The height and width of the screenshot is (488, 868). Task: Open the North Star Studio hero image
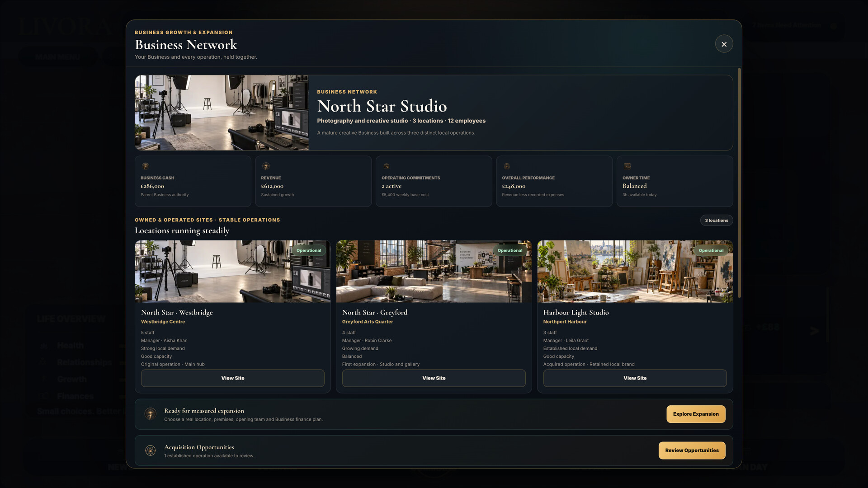(222, 113)
